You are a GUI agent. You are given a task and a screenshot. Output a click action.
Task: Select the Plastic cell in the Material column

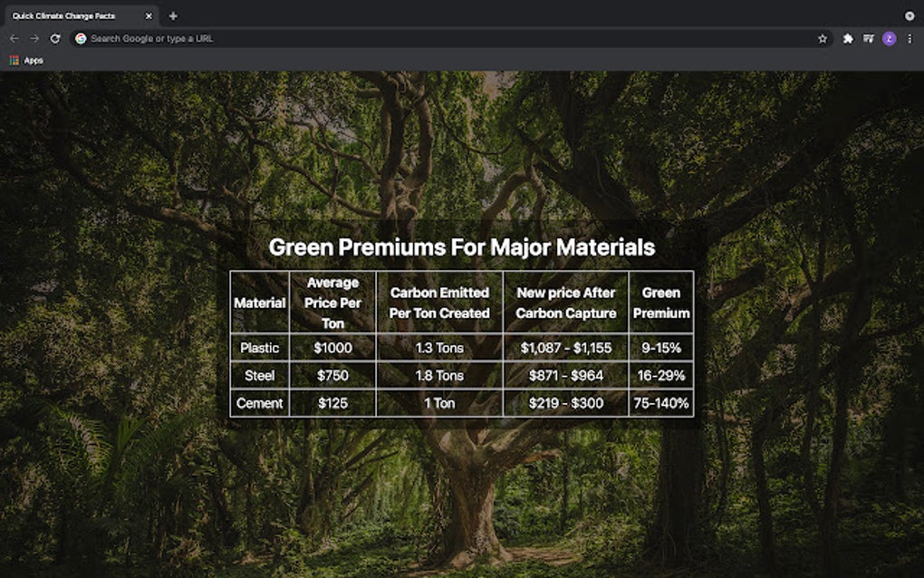click(x=259, y=348)
